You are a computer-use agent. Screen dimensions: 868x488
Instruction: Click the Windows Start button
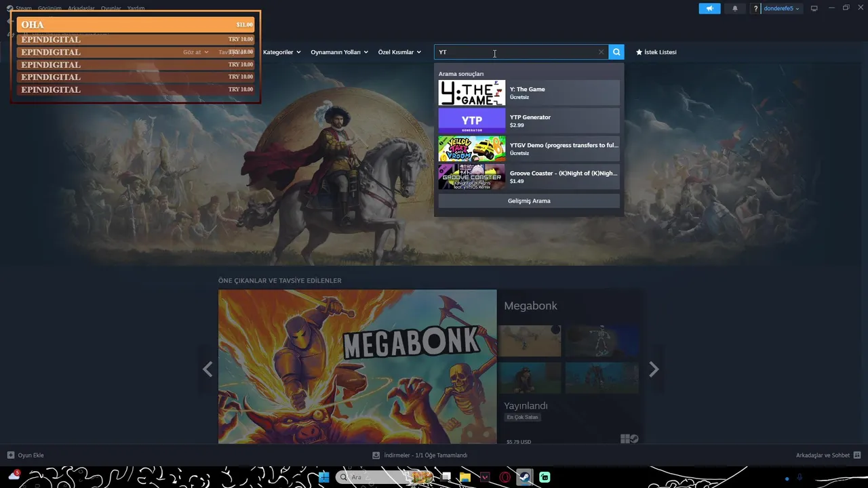pyautogui.click(x=324, y=477)
